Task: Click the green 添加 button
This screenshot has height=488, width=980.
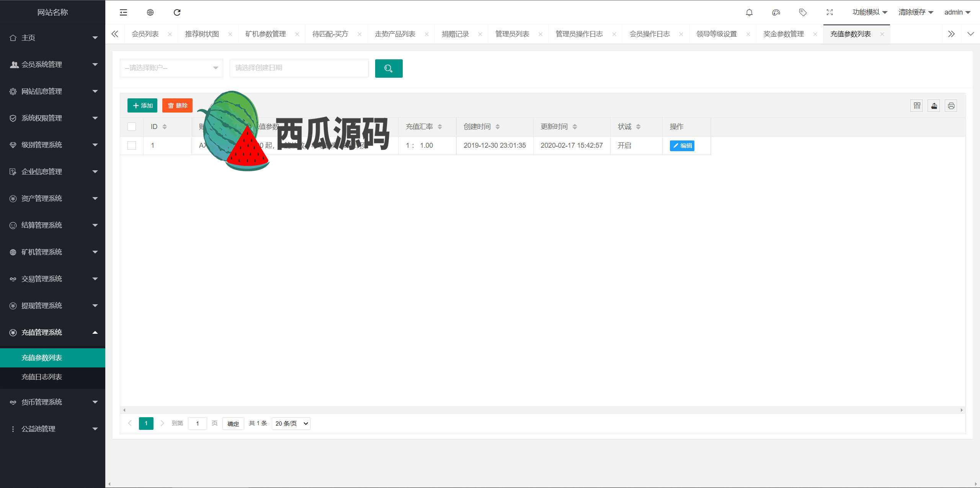Action: pos(142,106)
